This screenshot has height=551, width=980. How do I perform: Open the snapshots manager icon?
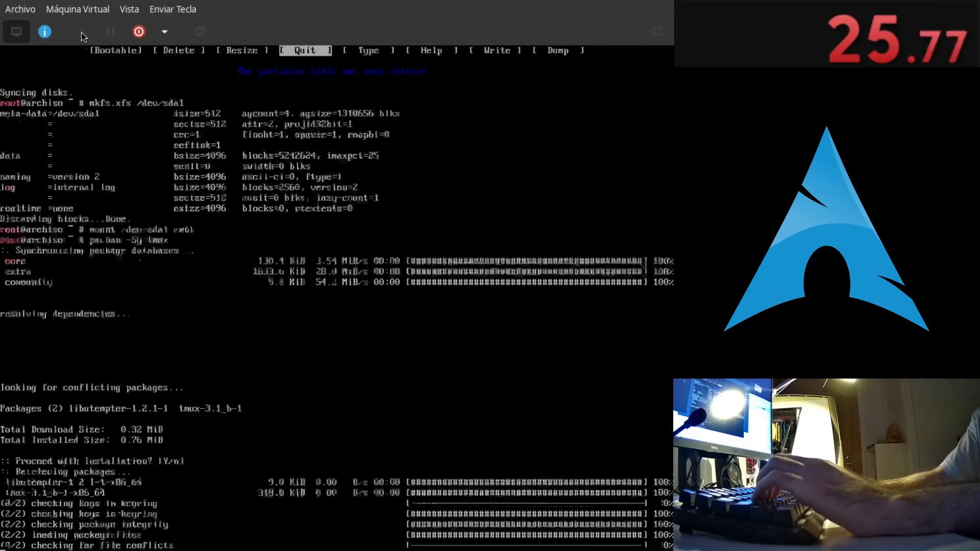pyautogui.click(x=200, y=32)
